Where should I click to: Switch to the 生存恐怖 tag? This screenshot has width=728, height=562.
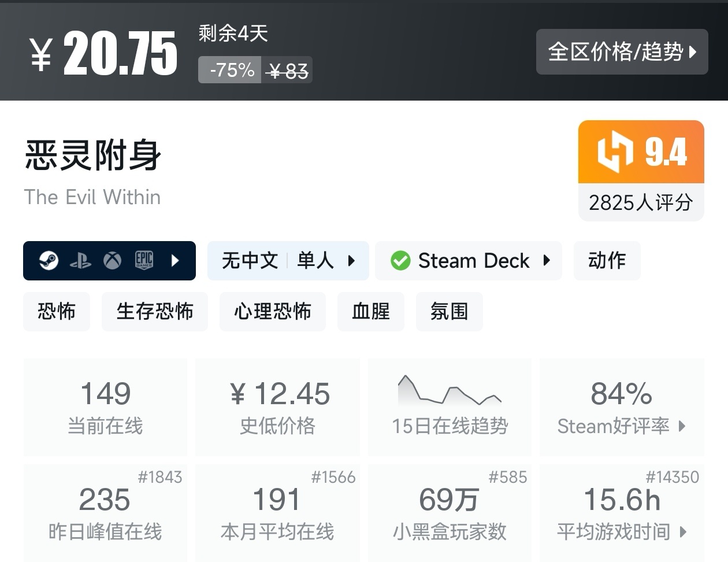pos(154,312)
